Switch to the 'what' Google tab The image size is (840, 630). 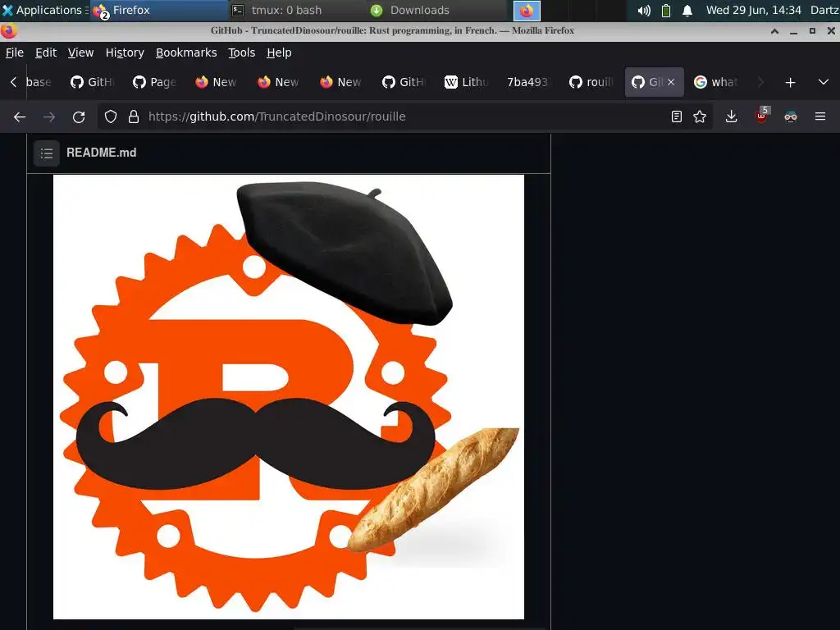coord(716,82)
